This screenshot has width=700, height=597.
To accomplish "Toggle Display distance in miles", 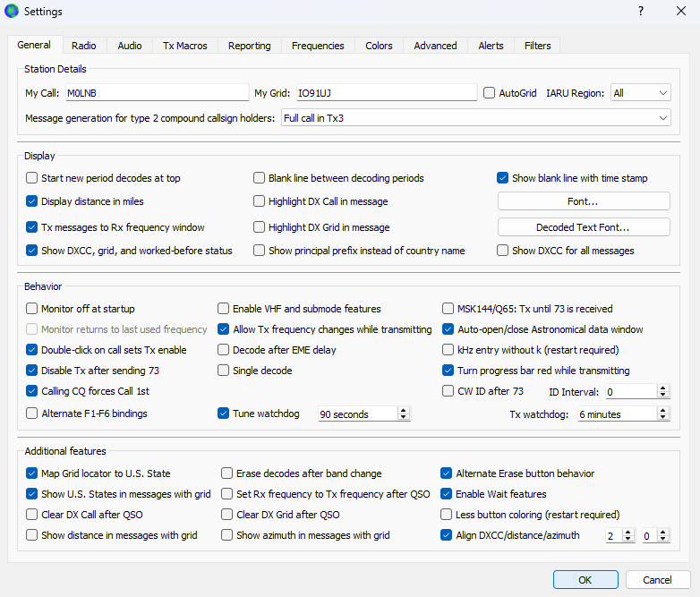I will pos(32,201).
